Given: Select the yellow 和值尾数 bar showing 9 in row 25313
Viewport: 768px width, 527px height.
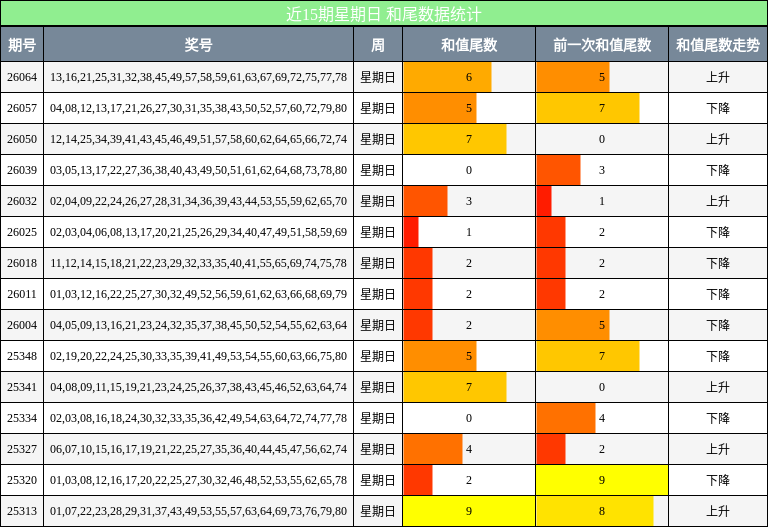Looking at the screenshot, I should (x=469, y=511).
